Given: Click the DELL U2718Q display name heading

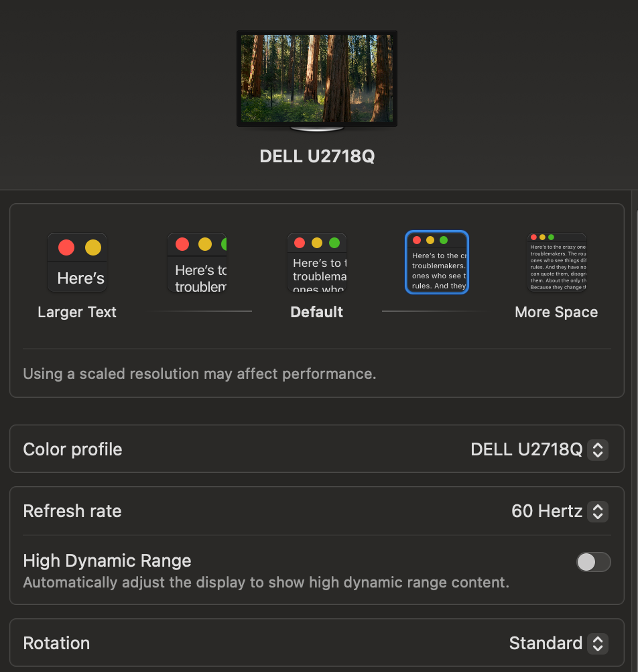Looking at the screenshot, I should pyautogui.click(x=317, y=156).
